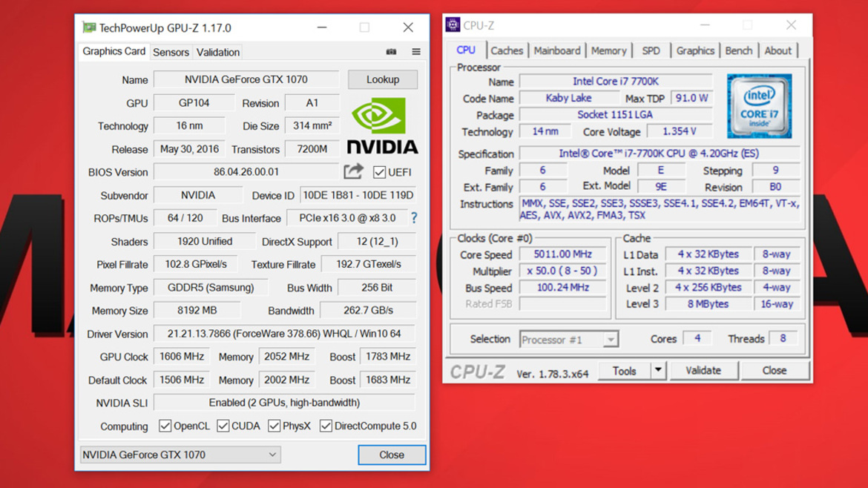Click the Package value Socket 1151 LGA

615,114
